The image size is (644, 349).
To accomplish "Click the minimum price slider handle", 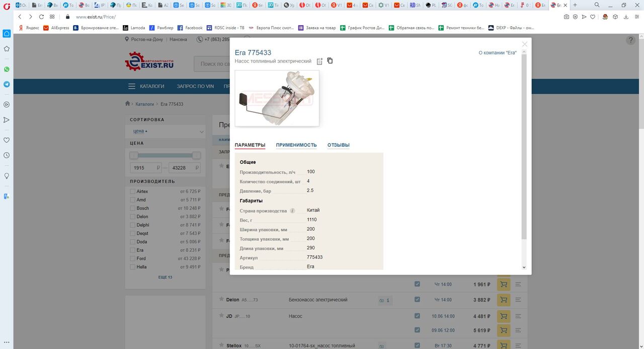I will [x=134, y=156].
